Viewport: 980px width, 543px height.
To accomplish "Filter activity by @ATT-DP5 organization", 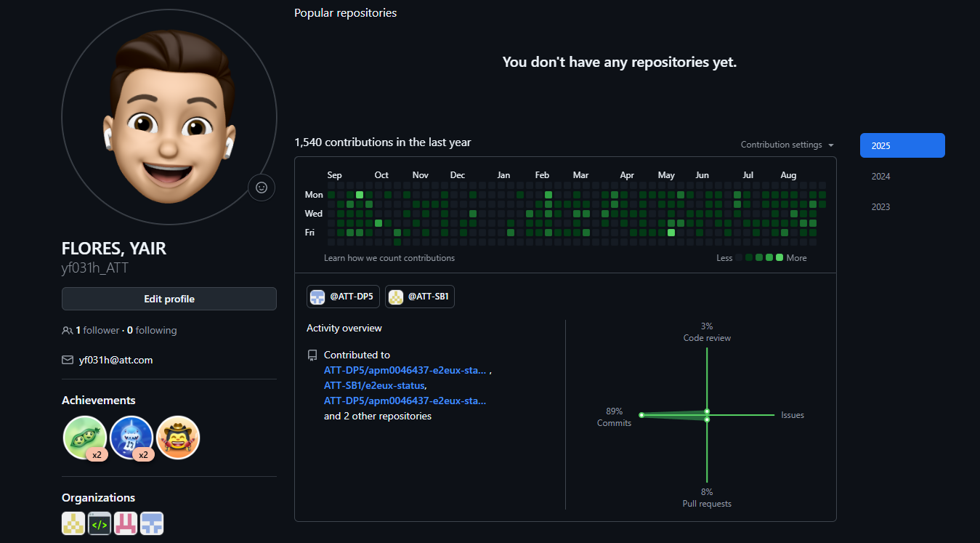I will coord(344,297).
